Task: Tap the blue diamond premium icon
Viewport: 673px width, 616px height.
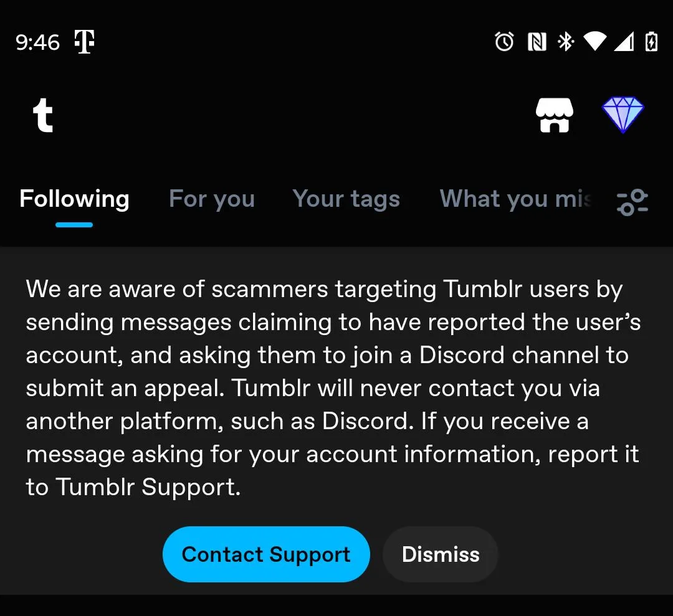Action: coord(623,115)
